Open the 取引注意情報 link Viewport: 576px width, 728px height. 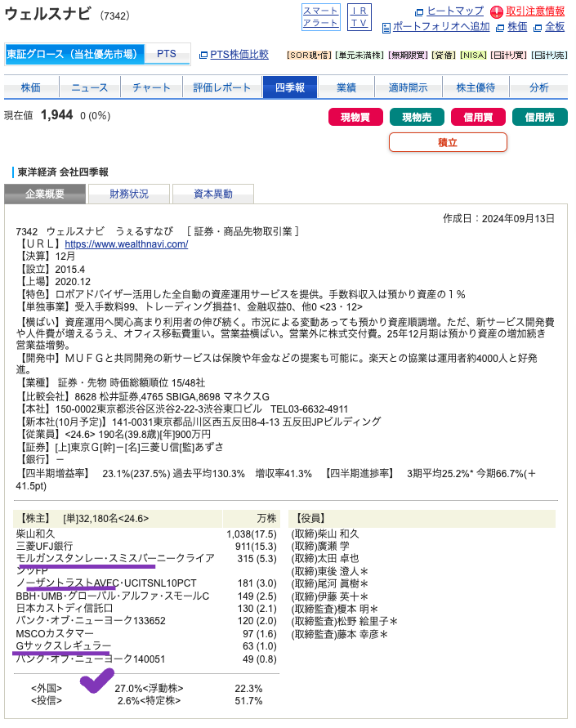tap(535, 11)
